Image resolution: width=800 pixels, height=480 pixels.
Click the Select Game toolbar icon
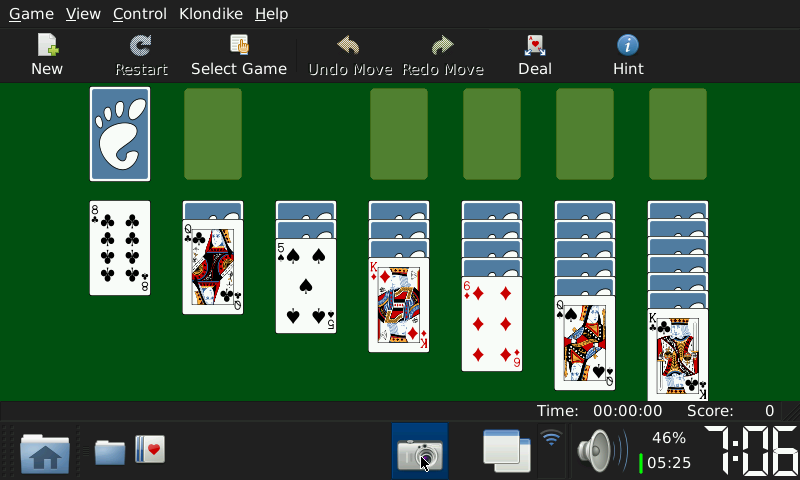coord(239,55)
